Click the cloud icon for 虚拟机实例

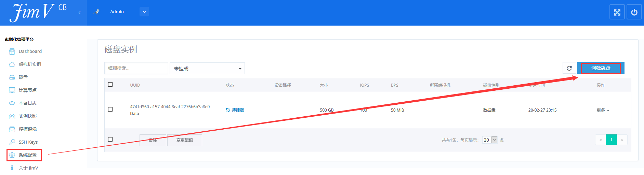pos(12,64)
